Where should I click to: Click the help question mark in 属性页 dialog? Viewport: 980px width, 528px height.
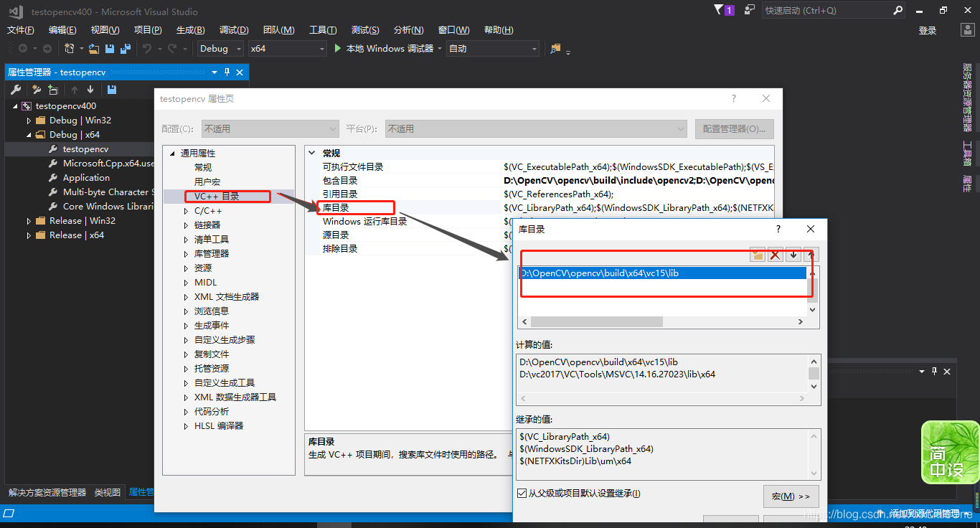click(734, 98)
